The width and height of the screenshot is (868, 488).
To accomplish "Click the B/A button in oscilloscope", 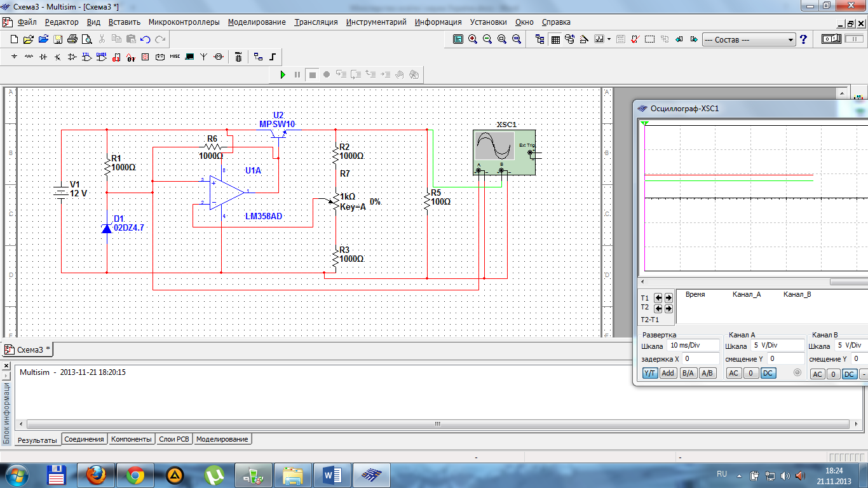I will (688, 373).
